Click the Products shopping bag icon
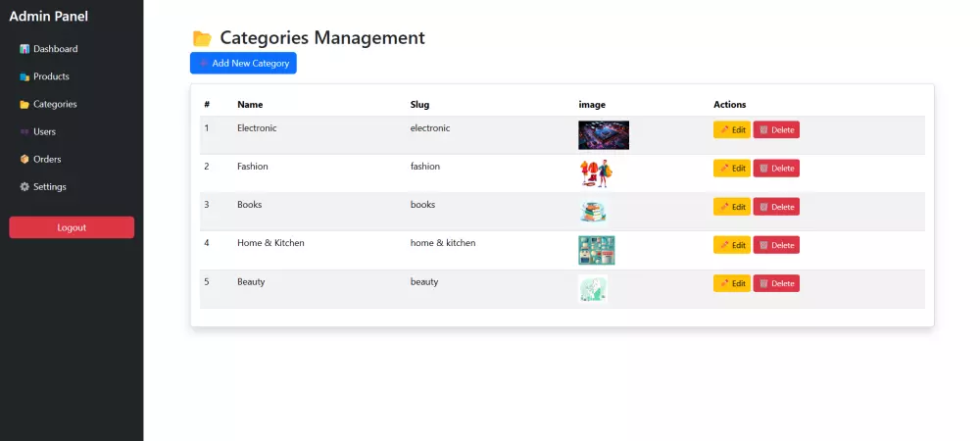The height and width of the screenshot is (441, 980). [24, 76]
